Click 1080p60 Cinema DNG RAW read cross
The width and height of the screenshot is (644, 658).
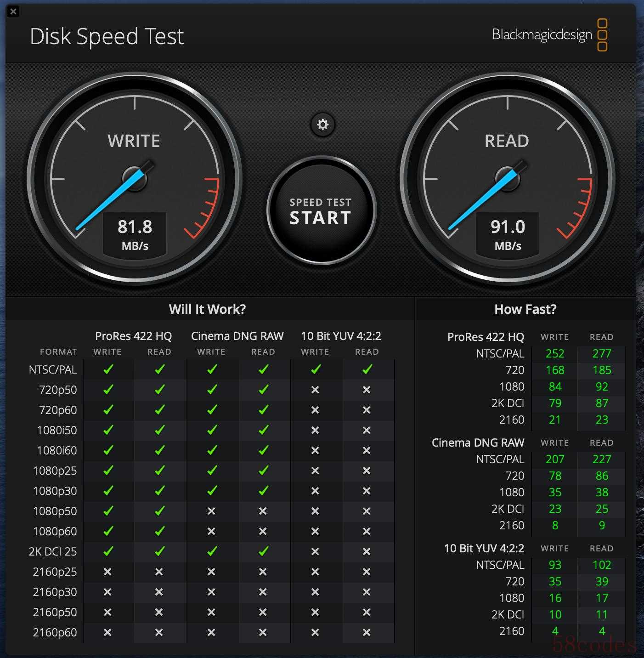(263, 531)
